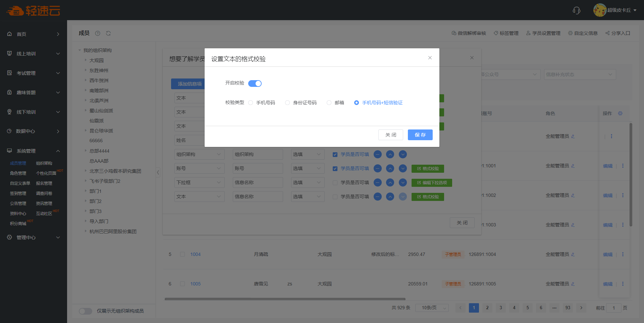Image resolution: width=644 pixels, height=323 pixels.
Task: Click the move-up arrow in the 账号 row
Action: pyautogui.click(x=390, y=168)
